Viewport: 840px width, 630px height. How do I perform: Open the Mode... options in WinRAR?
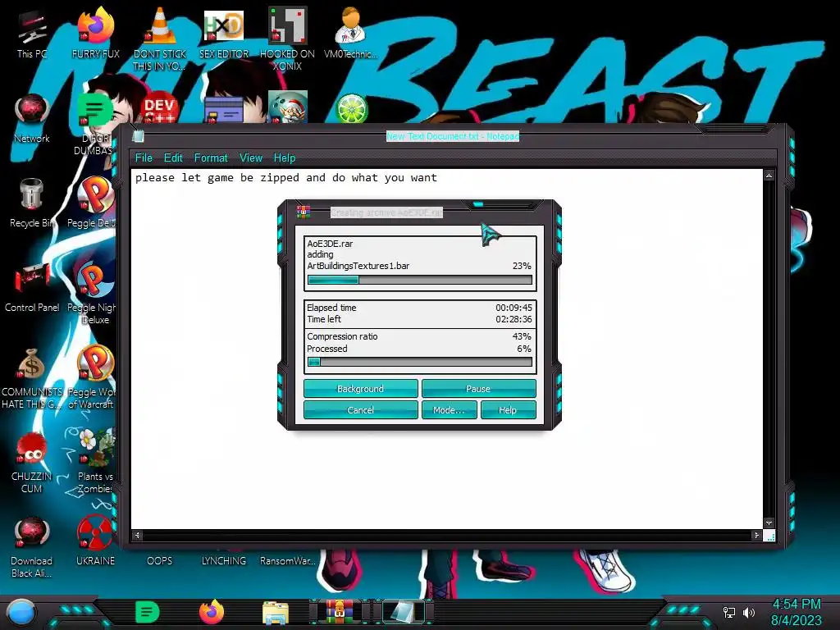click(449, 410)
